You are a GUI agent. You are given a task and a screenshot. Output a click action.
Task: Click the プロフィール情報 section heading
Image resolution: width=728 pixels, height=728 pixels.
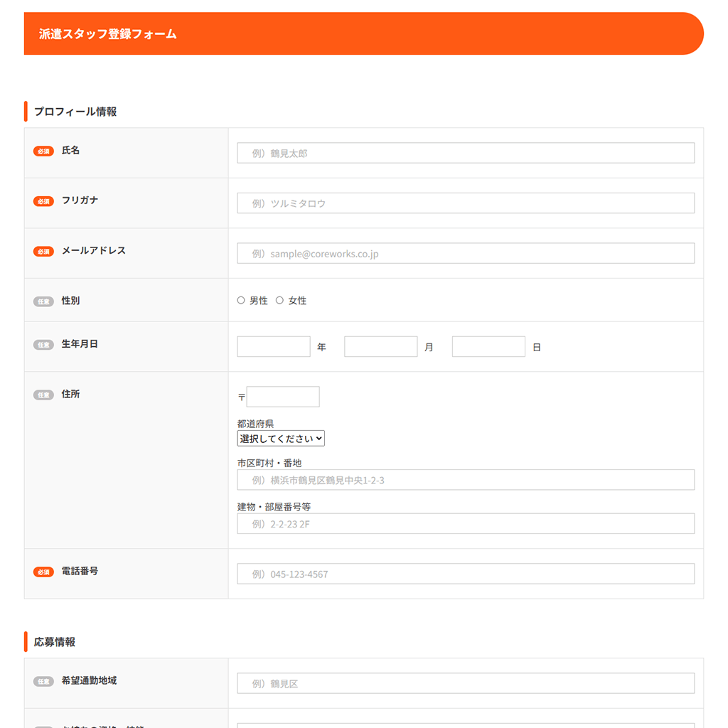click(75, 112)
